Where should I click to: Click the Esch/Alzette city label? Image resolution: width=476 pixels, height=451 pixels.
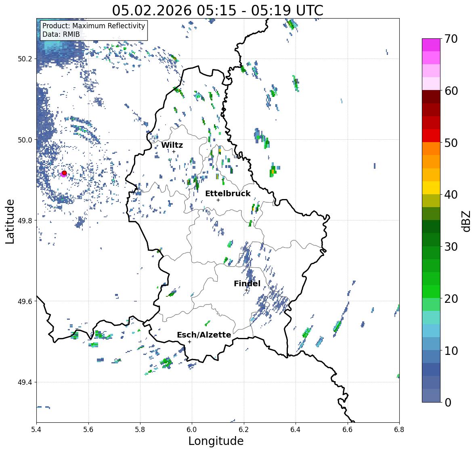(204, 335)
